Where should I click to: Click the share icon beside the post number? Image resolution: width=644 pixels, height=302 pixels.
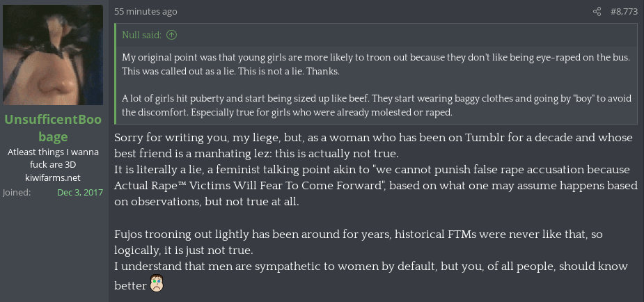tap(597, 12)
